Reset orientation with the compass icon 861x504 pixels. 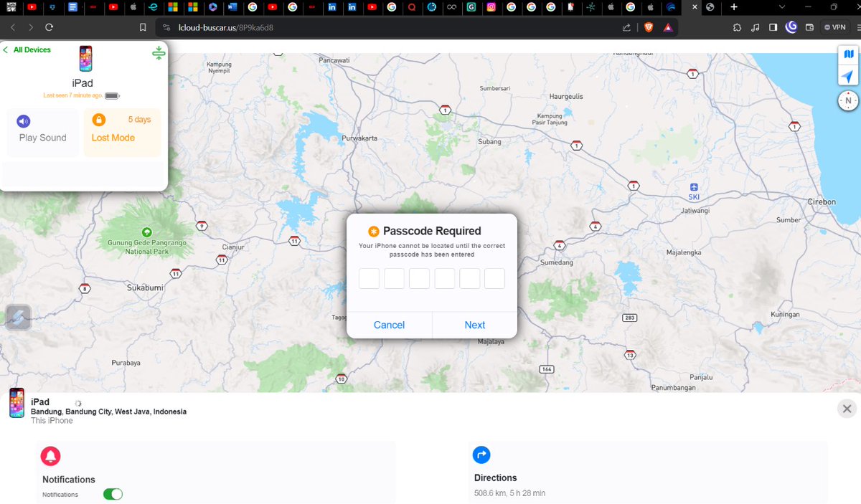tap(848, 100)
